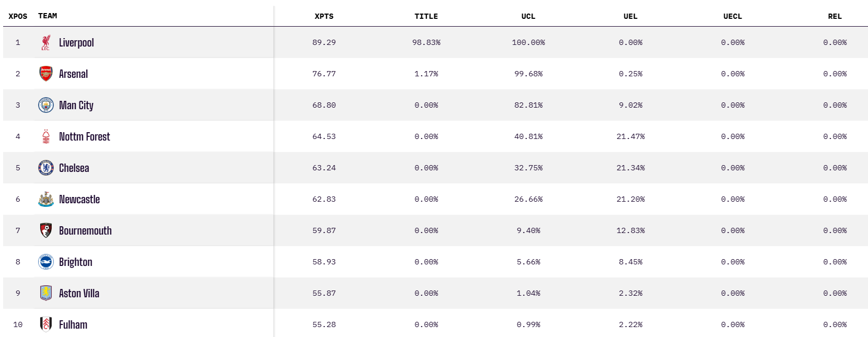Click the Man City club crest

[46, 105]
